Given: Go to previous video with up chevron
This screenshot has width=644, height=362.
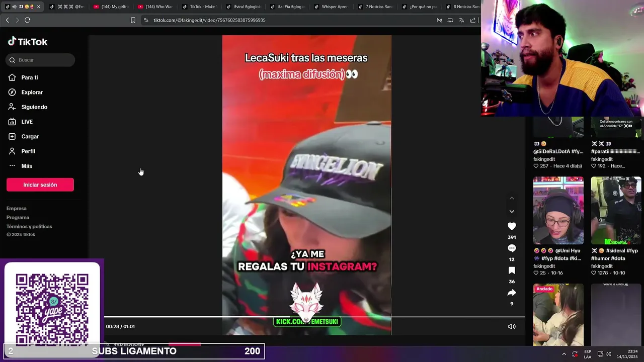Looking at the screenshot, I should pyautogui.click(x=512, y=198).
